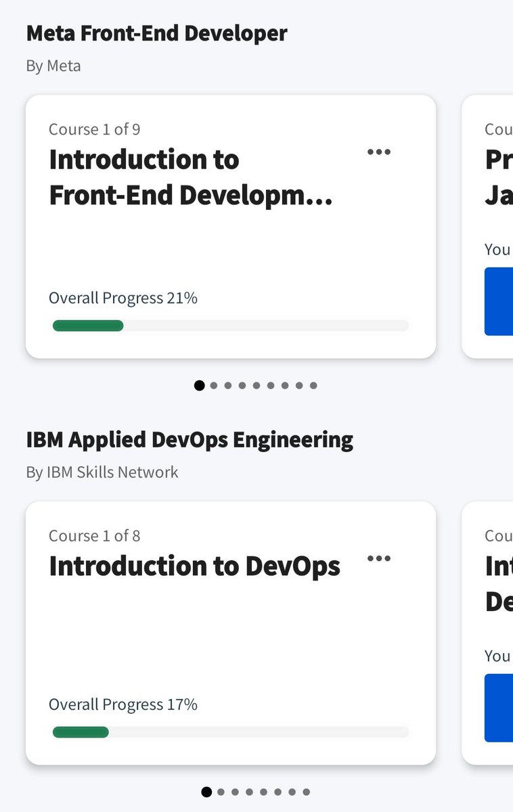The width and height of the screenshot is (513, 812).
Task: Select last page dot in IBM carousel
Action: (x=306, y=792)
